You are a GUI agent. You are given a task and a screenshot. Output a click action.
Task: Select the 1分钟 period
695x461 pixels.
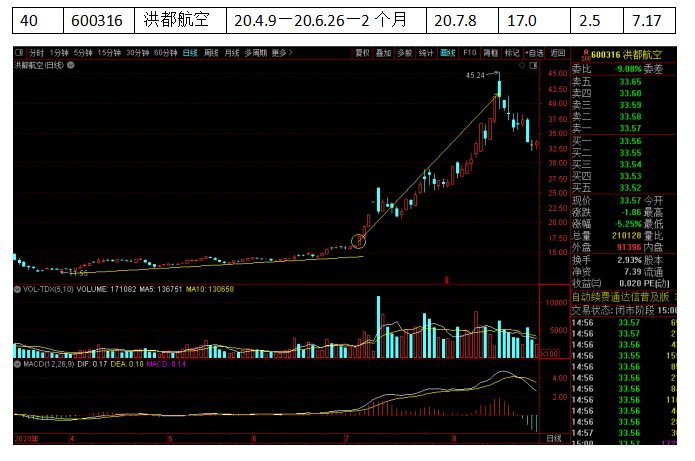click(x=59, y=53)
